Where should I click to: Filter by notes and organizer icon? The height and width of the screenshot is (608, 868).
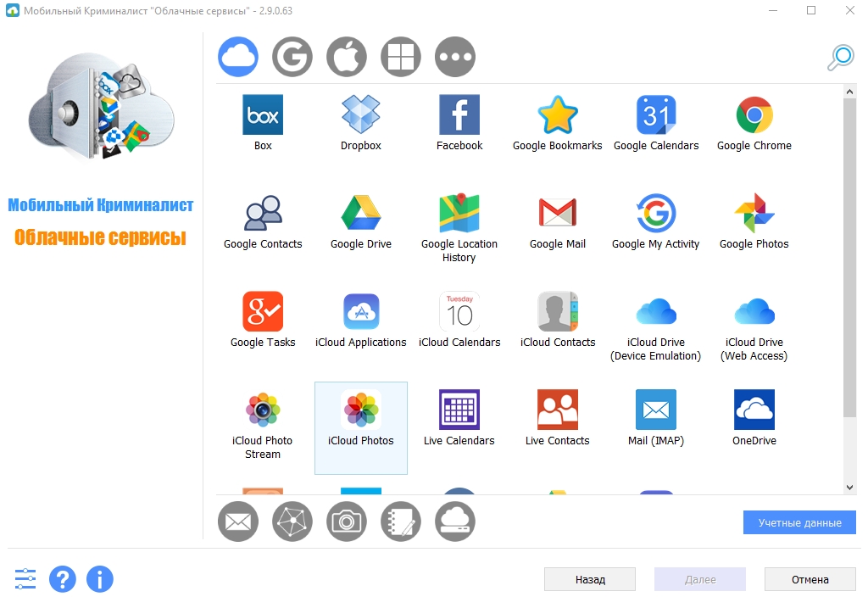[401, 522]
